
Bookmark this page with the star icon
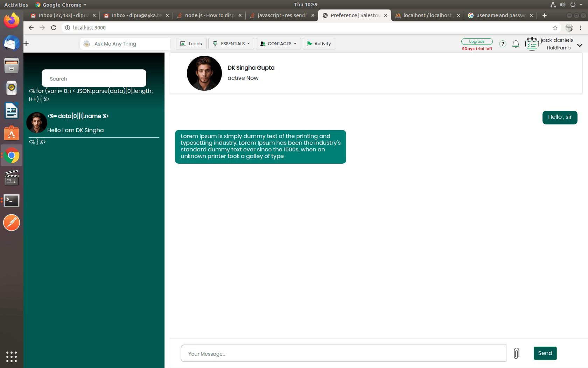pos(555,28)
